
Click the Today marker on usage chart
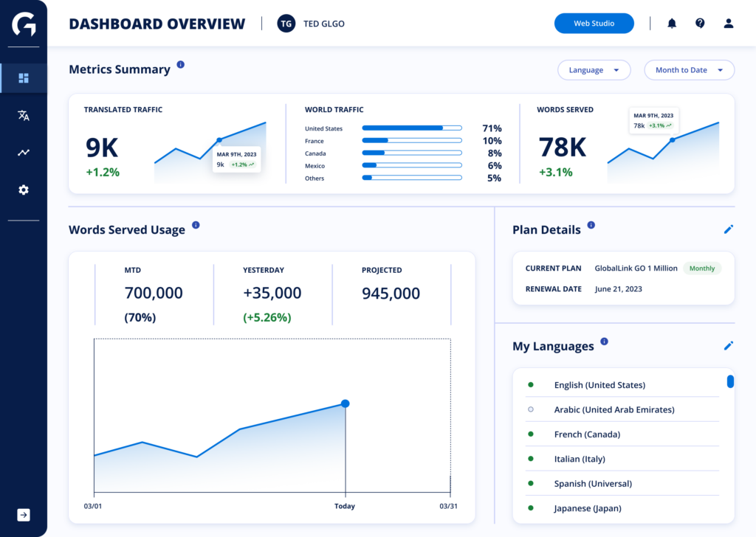point(346,403)
